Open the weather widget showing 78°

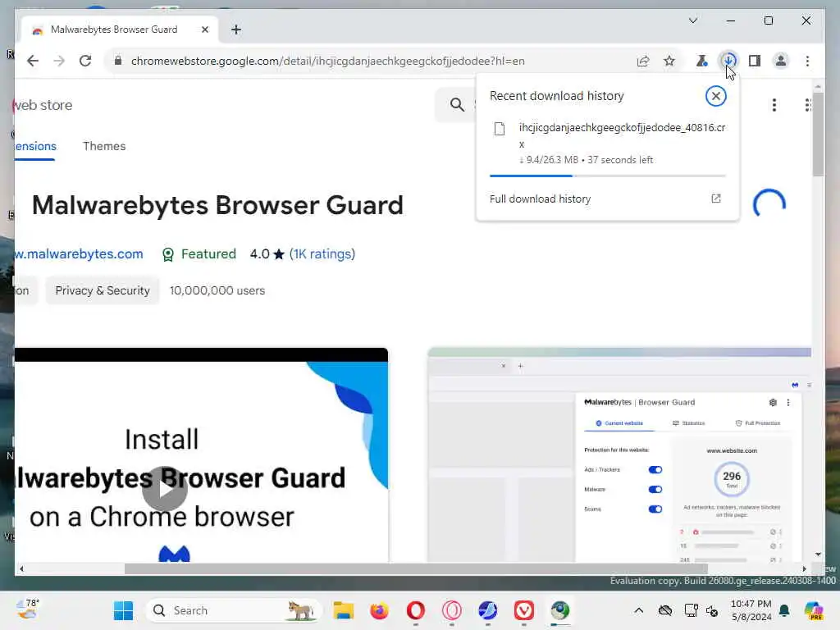tap(28, 609)
